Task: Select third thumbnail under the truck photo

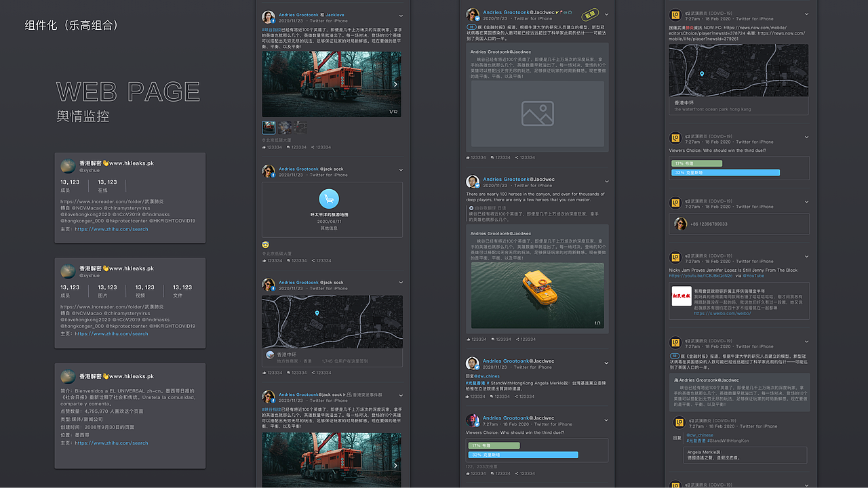Action: (300, 127)
